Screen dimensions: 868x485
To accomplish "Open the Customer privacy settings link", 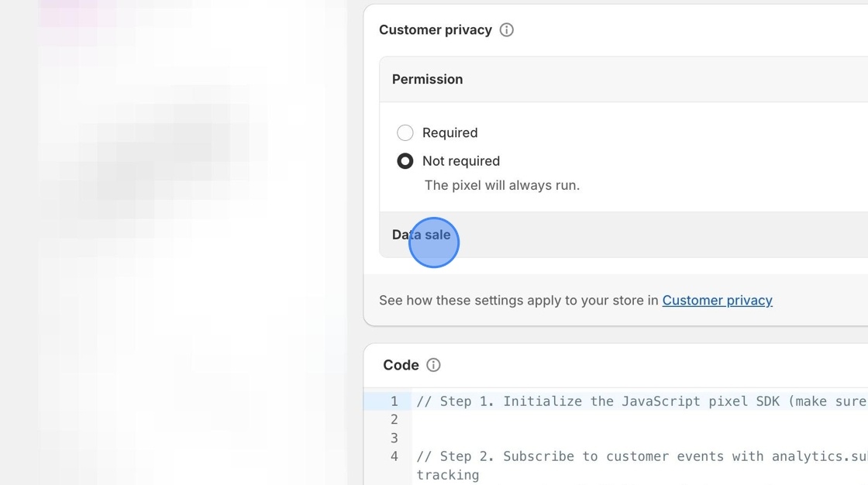I will [x=716, y=300].
